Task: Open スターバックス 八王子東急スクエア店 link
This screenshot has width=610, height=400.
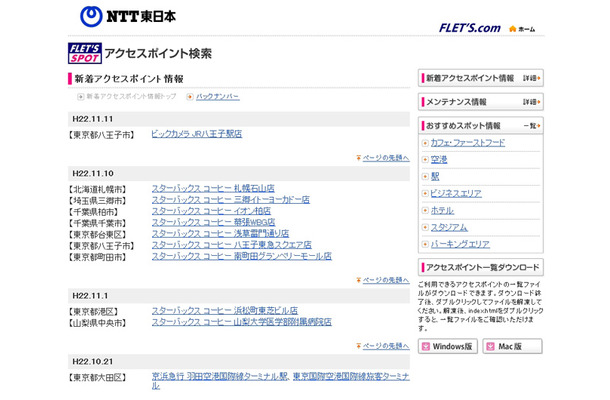Action: (231, 245)
